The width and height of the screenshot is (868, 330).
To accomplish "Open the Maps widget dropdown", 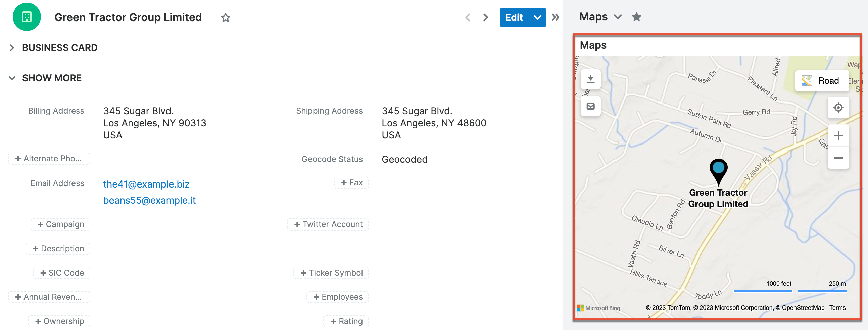I will pos(618,16).
